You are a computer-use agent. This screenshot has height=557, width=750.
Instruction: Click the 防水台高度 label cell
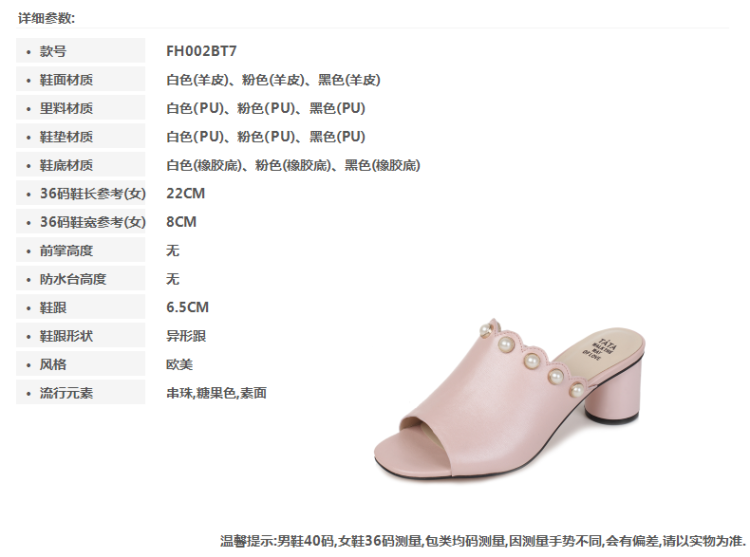(80, 279)
